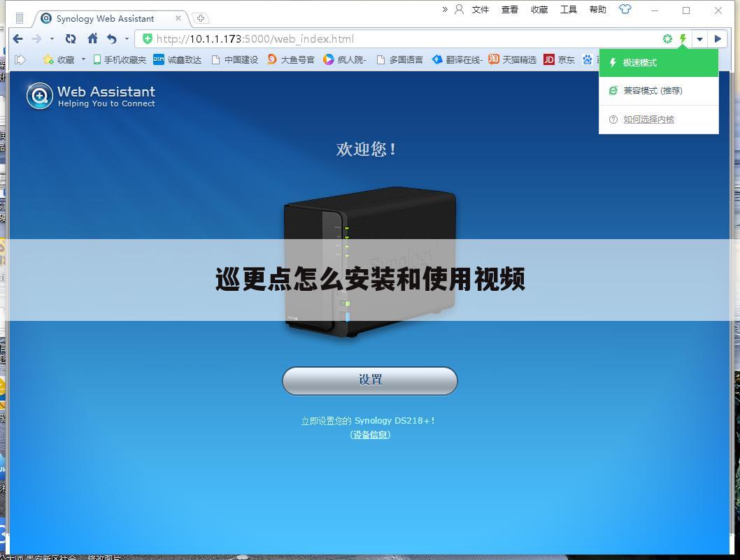Click the go/play arrow at address bar end
Screen dimensions: 740x560
(x=718, y=38)
